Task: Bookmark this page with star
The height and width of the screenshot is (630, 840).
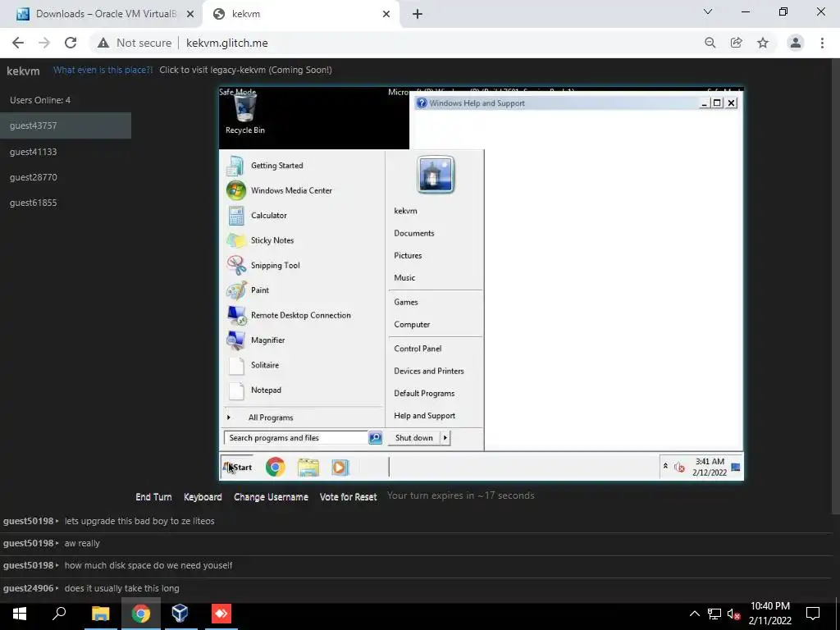Action: point(763,43)
